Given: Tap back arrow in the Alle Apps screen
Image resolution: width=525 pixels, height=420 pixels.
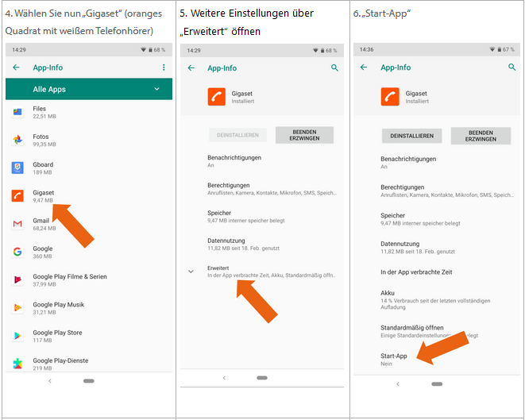Looking at the screenshot, I should 16,67.
